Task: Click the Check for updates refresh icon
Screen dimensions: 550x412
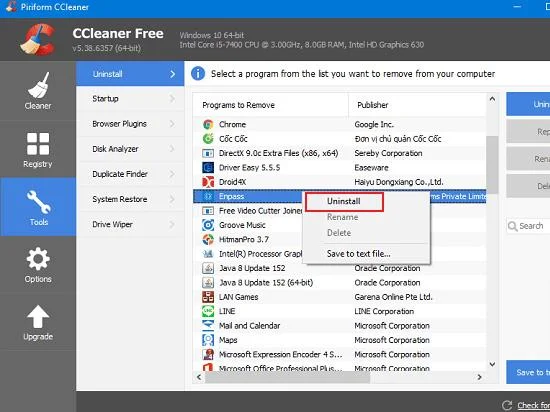Action: tap(507, 405)
